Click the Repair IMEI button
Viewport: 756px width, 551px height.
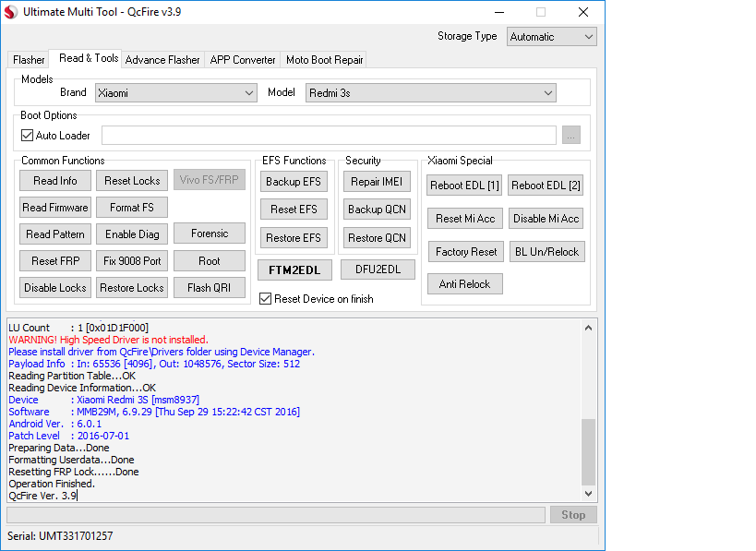pyautogui.click(x=377, y=182)
